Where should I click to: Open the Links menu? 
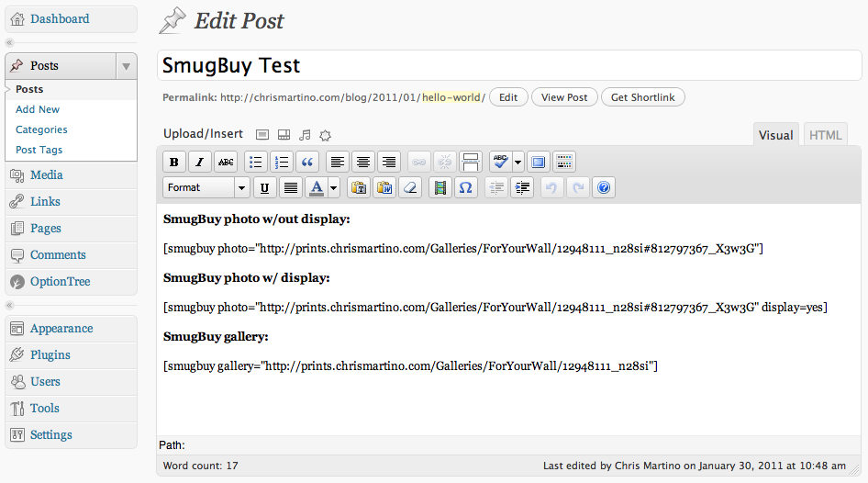(71, 202)
